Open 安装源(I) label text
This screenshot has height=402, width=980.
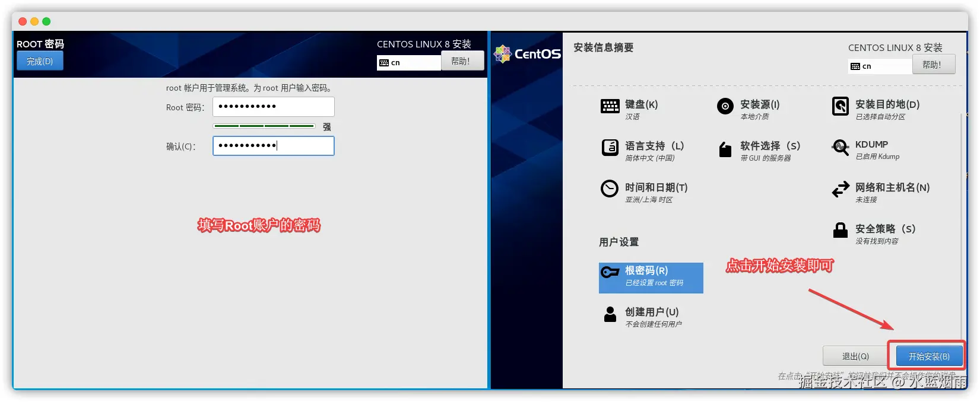click(x=760, y=104)
